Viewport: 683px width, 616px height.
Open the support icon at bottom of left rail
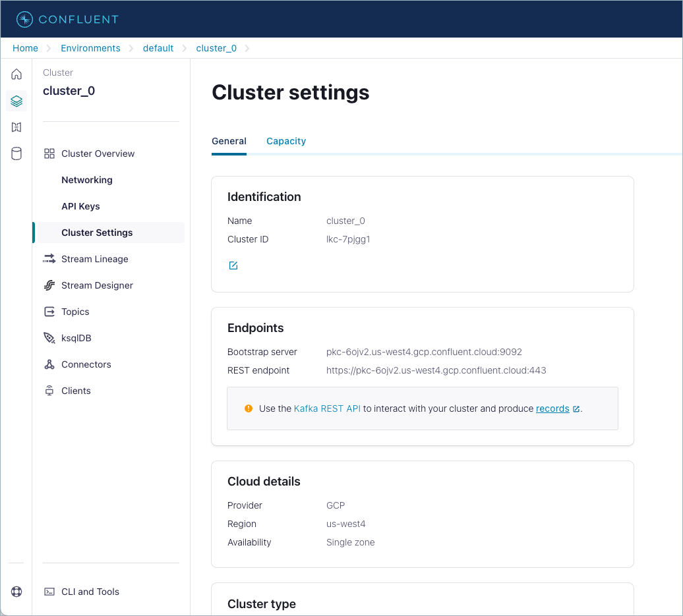click(16, 592)
